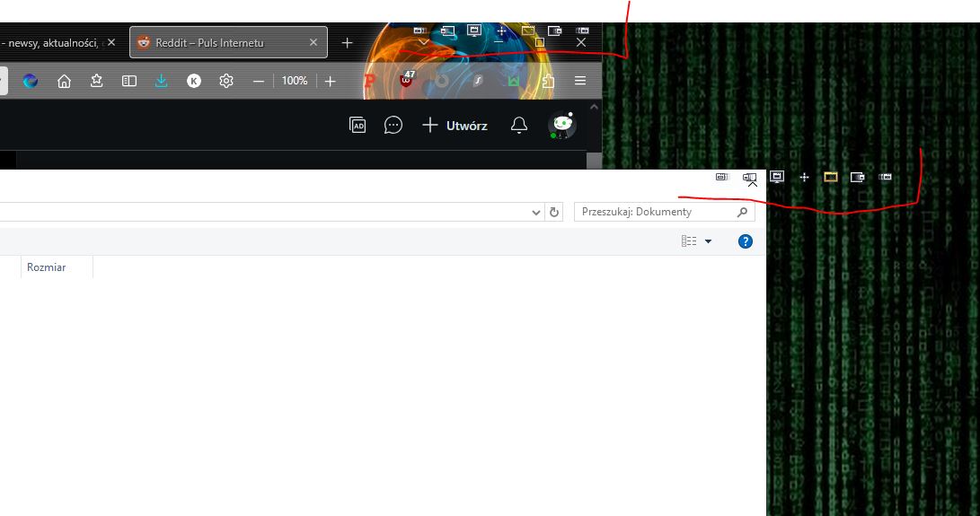The image size is (980, 516).
Task: Open the Extensions puzzle piece icon
Action: point(547,81)
